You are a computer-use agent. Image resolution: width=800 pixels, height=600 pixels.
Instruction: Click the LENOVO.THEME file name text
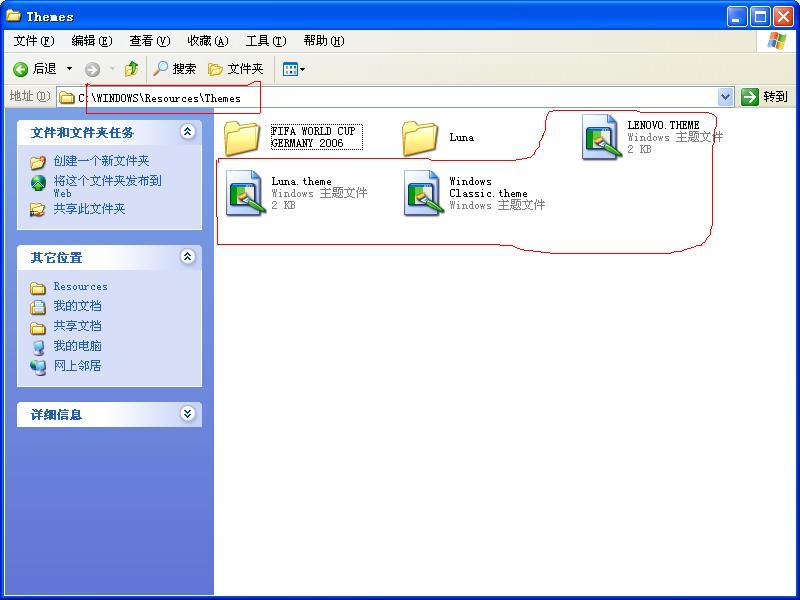[x=663, y=125]
